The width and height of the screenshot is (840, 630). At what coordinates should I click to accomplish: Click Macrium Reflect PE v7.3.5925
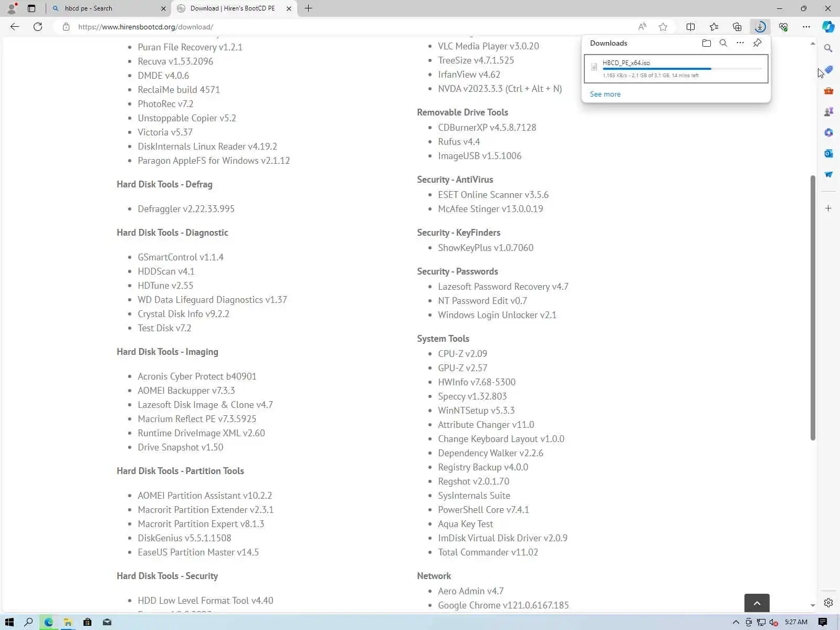click(x=197, y=419)
